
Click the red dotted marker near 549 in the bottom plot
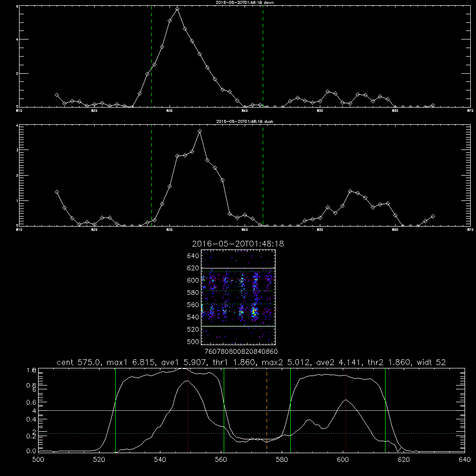(188, 410)
